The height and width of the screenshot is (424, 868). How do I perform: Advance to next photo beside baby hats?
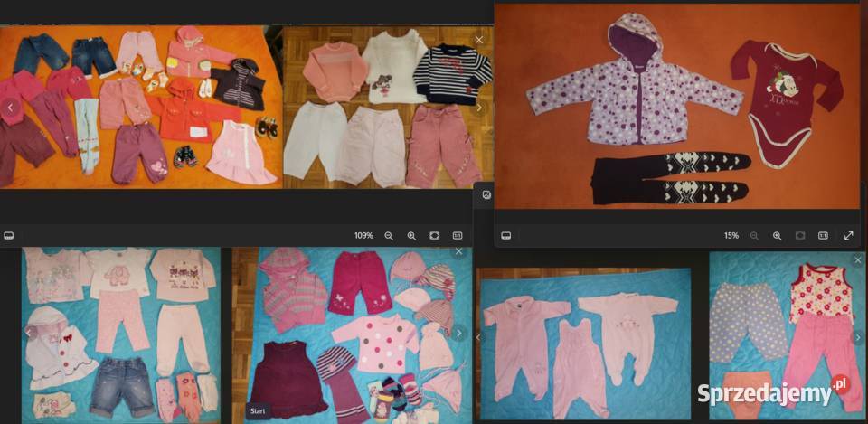pyautogui.click(x=458, y=333)
